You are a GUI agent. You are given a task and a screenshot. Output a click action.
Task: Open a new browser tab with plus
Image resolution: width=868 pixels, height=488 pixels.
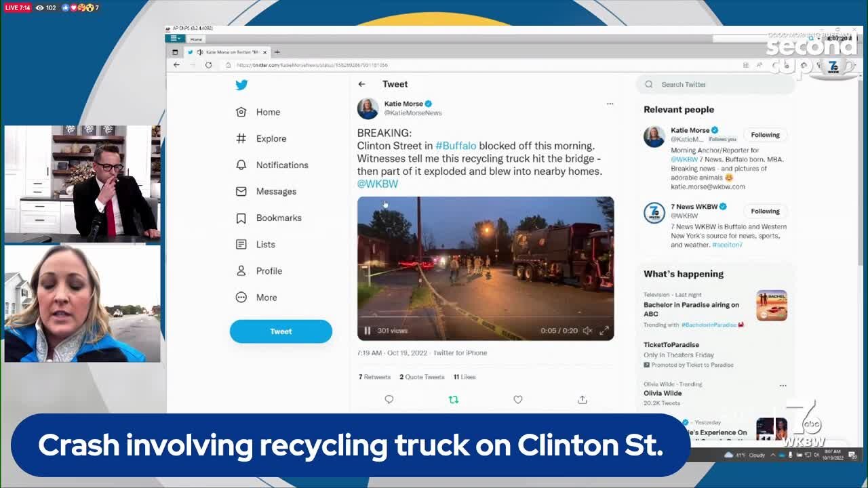click(277, 52)
